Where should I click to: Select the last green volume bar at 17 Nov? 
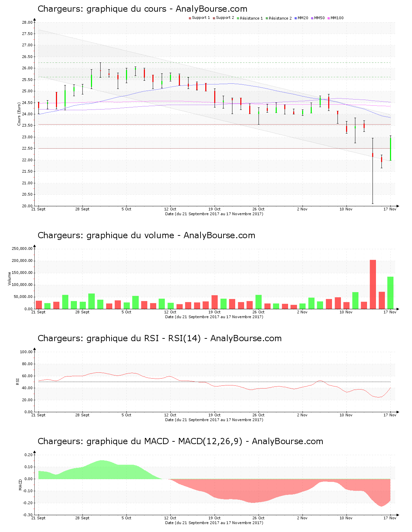[390, 292]
